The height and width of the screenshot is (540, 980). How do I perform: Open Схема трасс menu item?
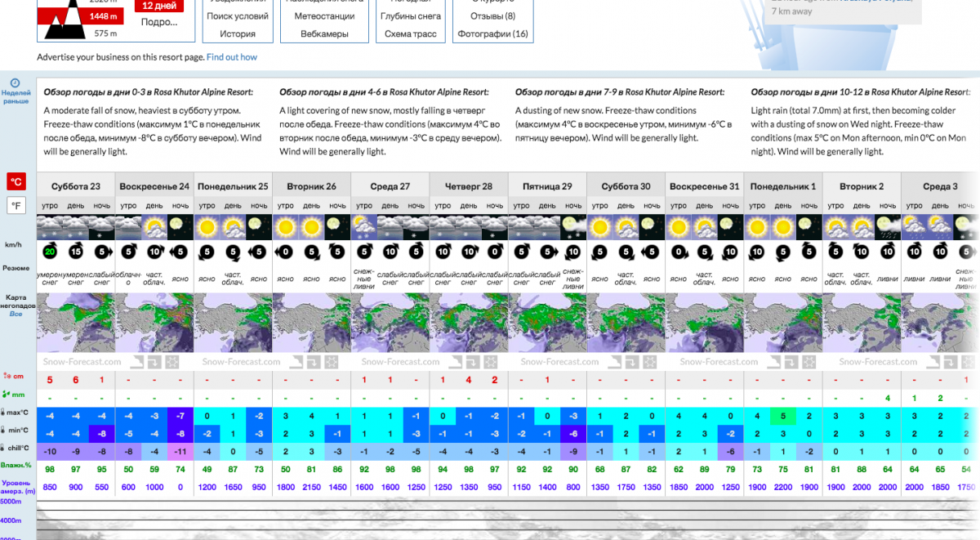[411, 33]
